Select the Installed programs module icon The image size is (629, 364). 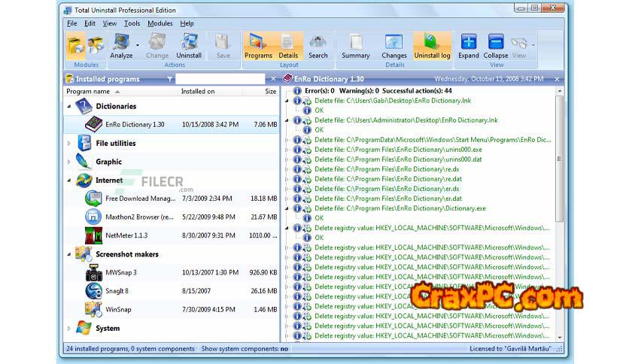75,46
